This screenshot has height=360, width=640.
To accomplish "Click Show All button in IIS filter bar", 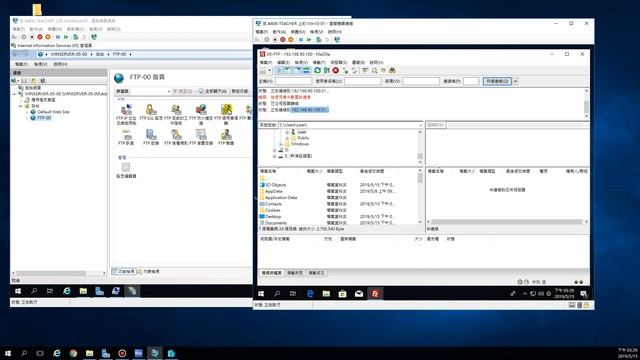I will 213,91.
